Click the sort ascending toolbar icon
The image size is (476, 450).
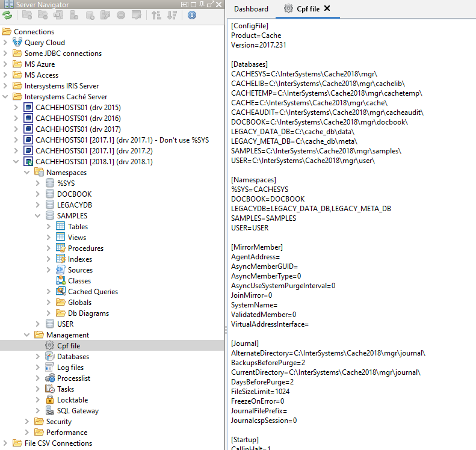[156, 16]
